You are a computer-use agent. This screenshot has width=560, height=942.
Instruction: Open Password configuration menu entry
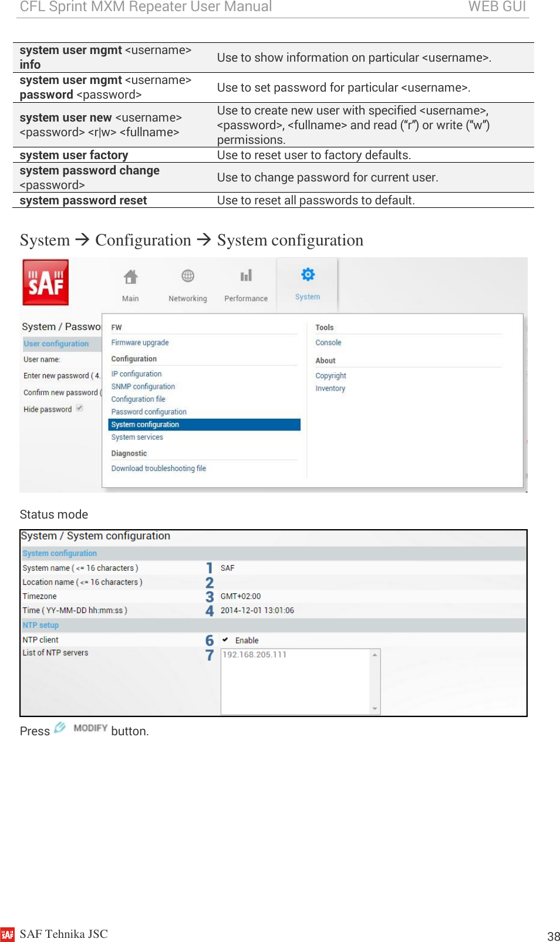(149, 412)
